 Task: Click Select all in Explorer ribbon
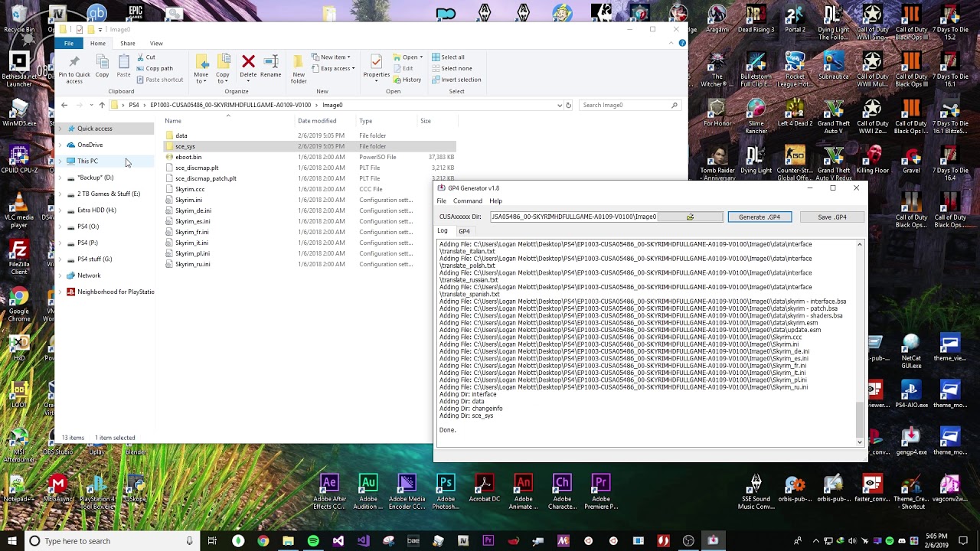click(448, 57)
